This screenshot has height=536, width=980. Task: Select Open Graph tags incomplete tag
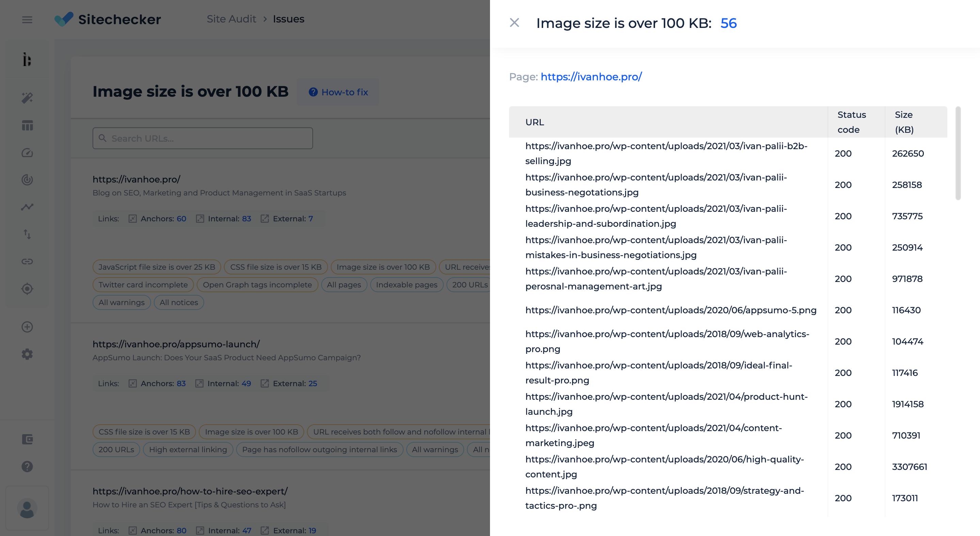tap(257, 284)
